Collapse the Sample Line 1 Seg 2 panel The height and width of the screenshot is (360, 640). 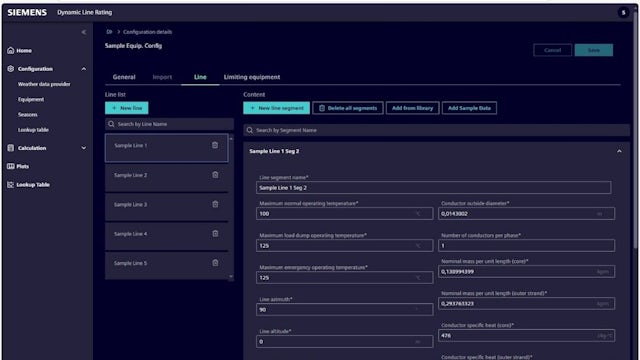619,151
